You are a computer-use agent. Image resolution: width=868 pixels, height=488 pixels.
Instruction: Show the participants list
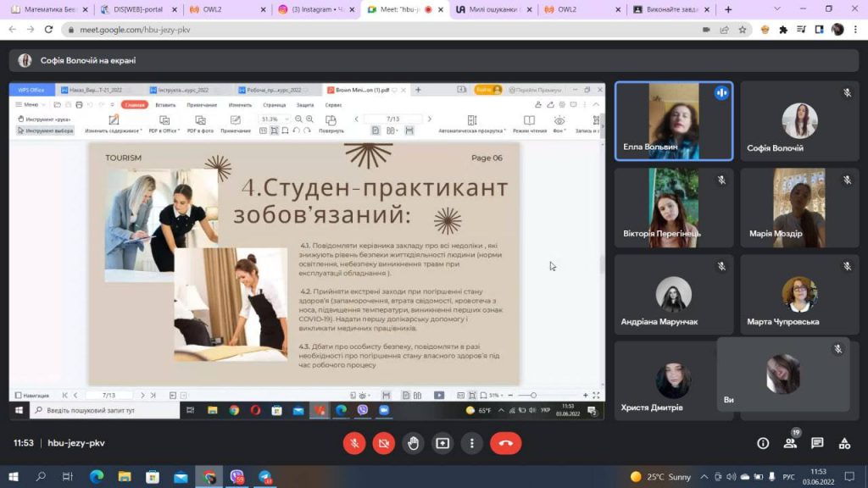pos(790,443)
